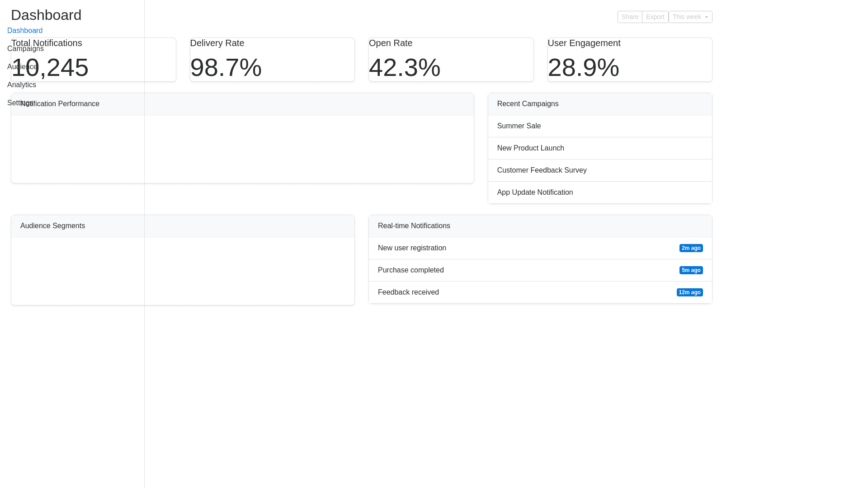Open Analytics in the sidebar

(x=22, y=85)
